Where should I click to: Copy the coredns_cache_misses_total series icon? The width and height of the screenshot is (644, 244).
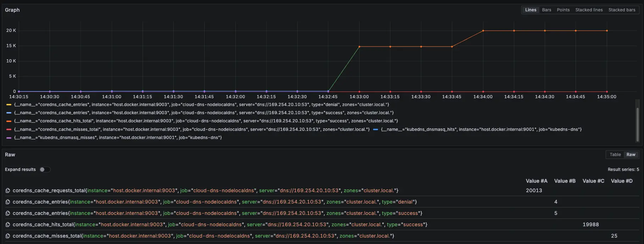[x=8, y=236]
